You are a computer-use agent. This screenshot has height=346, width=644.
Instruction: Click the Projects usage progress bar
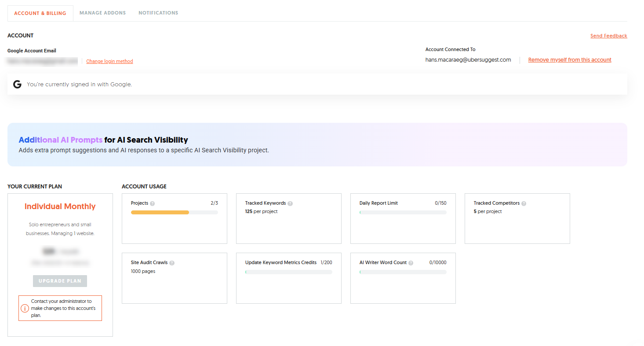tap(175, 212)
